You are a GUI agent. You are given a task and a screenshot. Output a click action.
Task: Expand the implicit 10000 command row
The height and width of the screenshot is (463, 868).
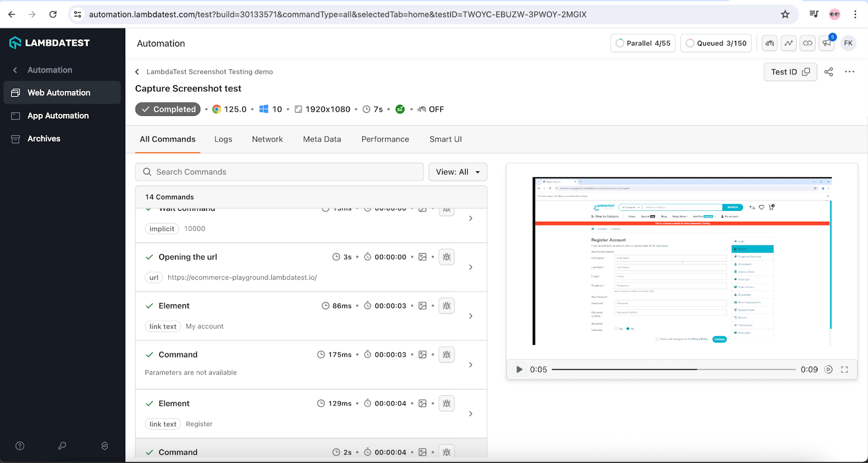[x=470, y=218]
